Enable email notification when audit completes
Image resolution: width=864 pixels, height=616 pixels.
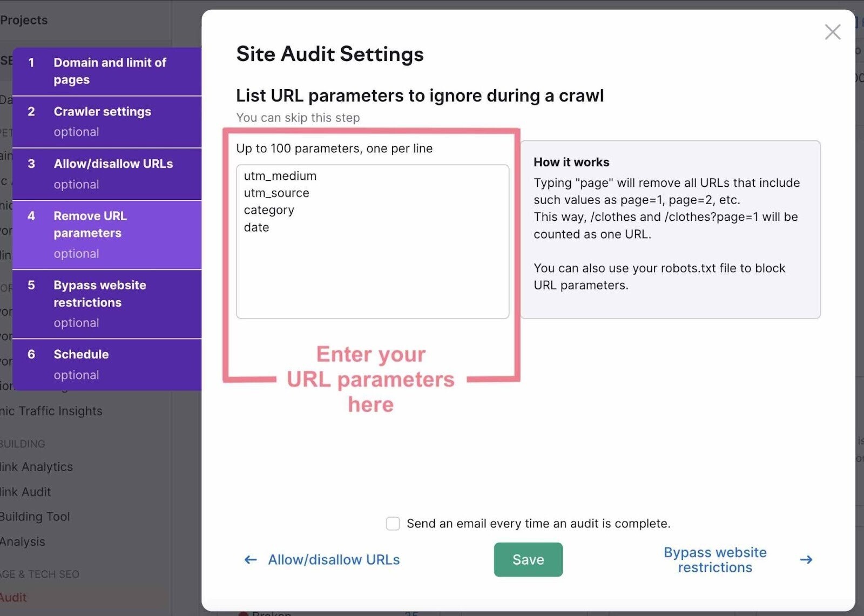click(x=393, y=524)
